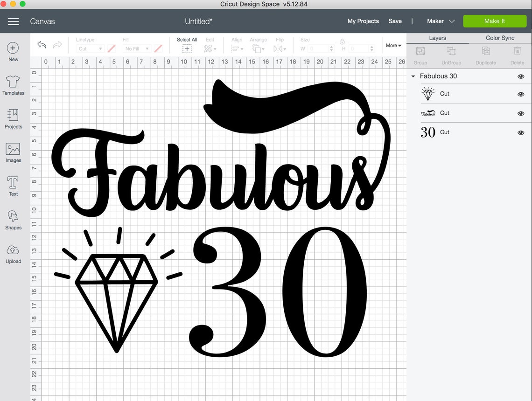Viewport: 532px width, 401px height.
Task: Open the hamburger menu
Action: click(13, 21)
